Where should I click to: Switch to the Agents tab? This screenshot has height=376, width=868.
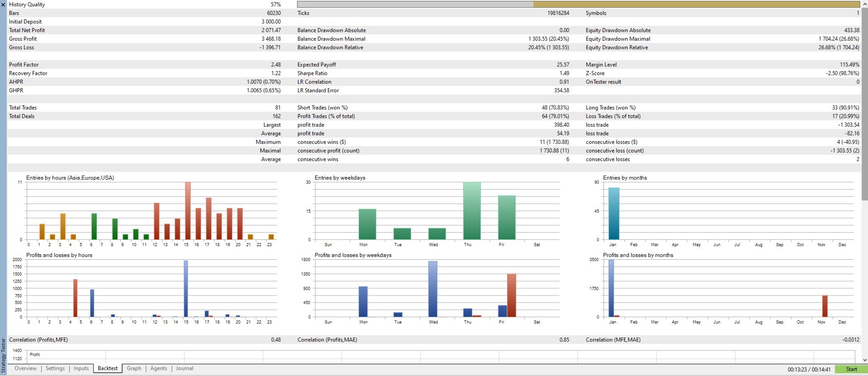pos(158,369)
